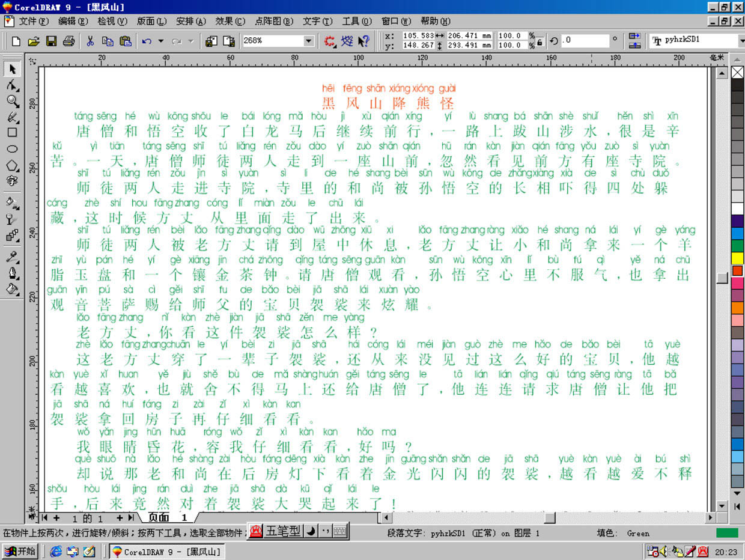Click the 五笔型 input method label
Image resolution: width=745 pixels, height=560 pixels.
point(284,531)
